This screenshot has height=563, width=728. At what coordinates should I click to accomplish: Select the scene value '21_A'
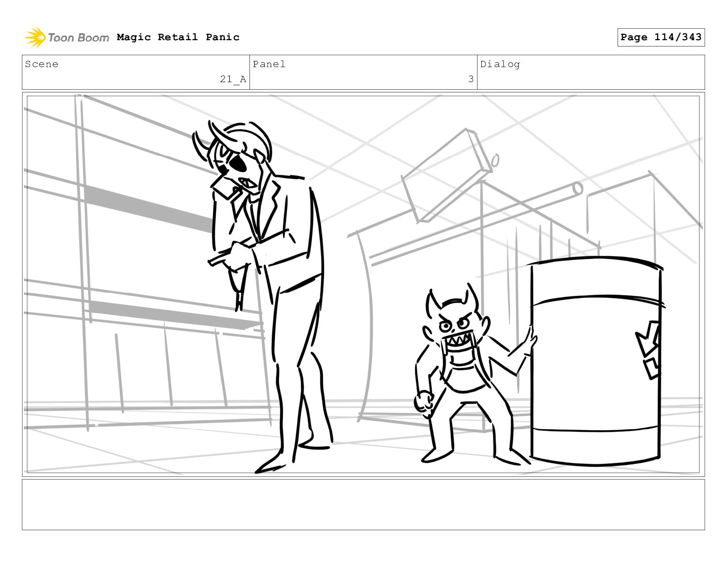(233, 79)
